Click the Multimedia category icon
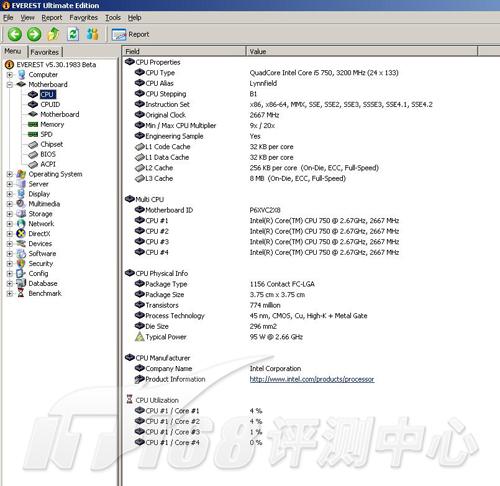500x486 pixels. 21,204
